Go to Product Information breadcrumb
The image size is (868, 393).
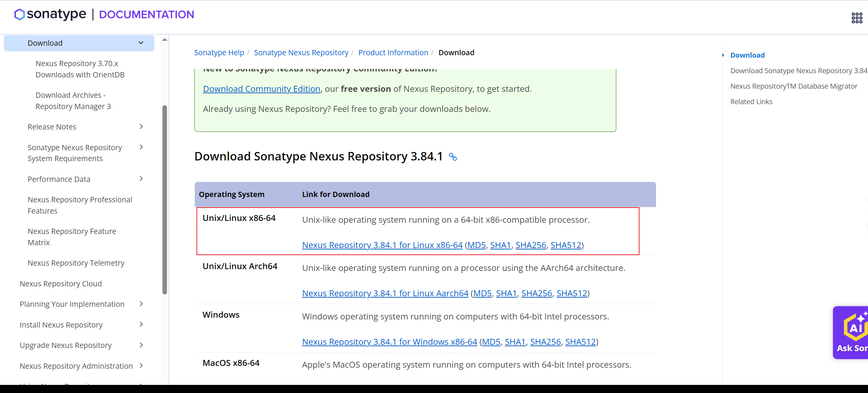pyautogui.click(x=393, y=52)
